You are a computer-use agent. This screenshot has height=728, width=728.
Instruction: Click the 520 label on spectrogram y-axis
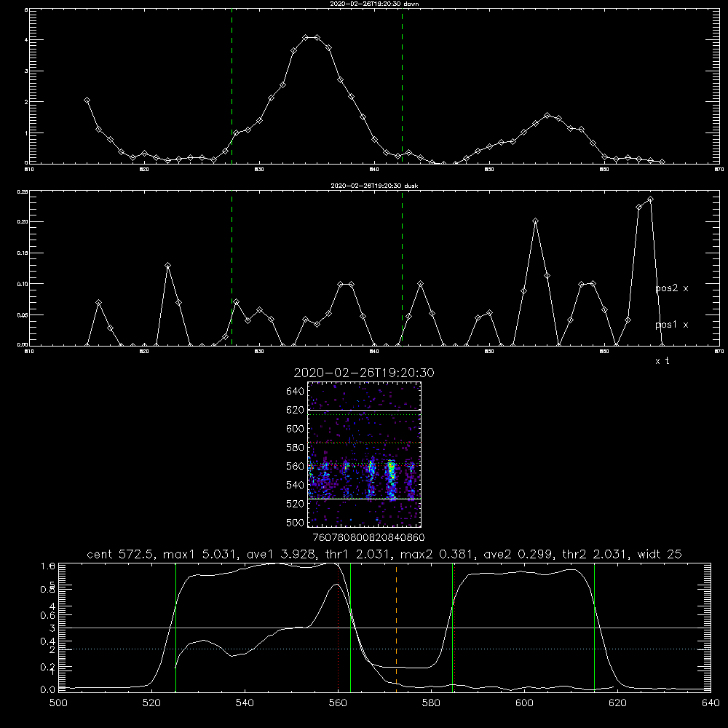296,504
